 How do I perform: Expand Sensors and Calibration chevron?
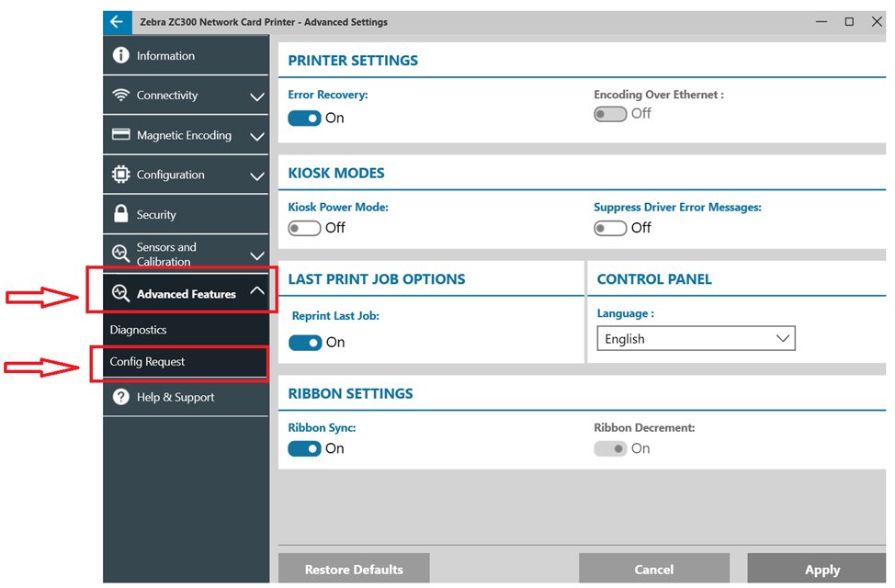pyautogui.click(x=257, y=255)
